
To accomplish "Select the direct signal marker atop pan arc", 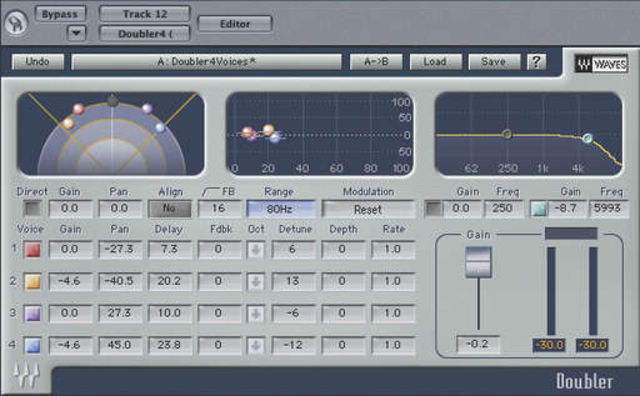I will 113,100.
